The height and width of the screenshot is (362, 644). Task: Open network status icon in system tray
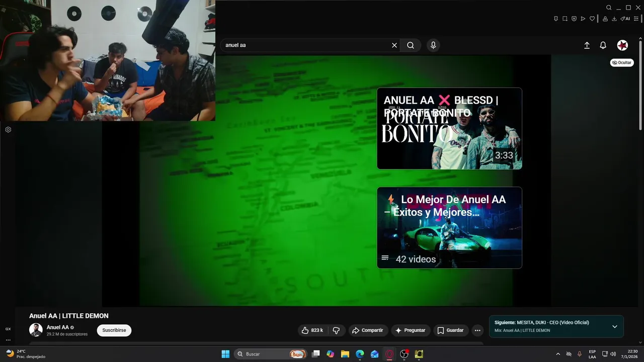click(605, 354)
